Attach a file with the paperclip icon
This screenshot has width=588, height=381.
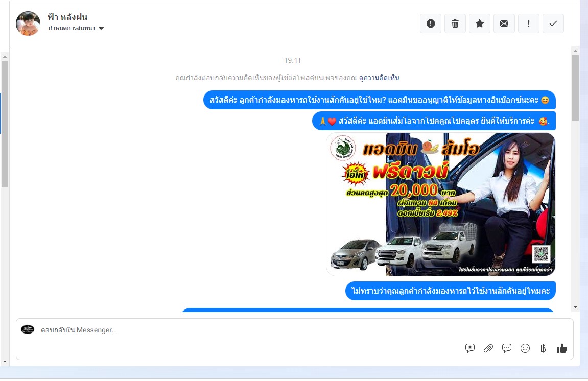point(488,348)
